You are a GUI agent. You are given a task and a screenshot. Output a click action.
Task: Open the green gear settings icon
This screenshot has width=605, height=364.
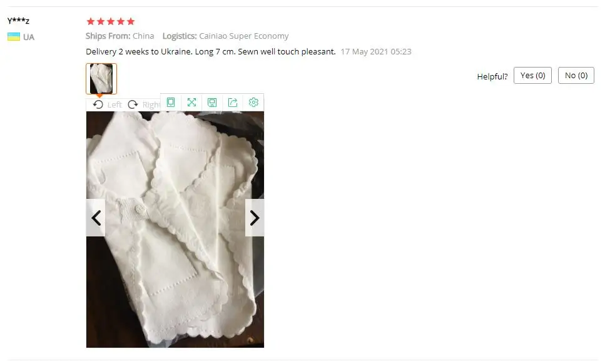253,102
